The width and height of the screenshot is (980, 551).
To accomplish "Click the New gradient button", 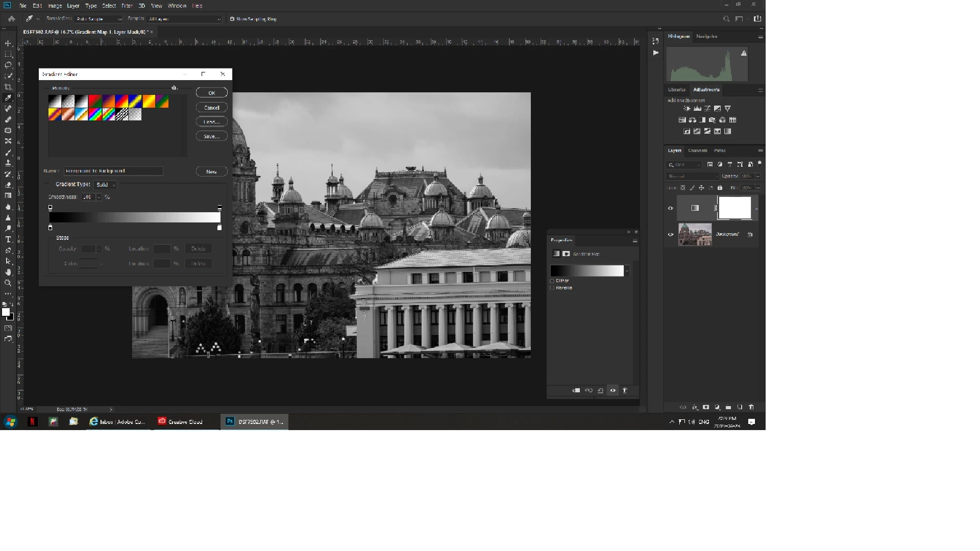I will click(212, 172).
